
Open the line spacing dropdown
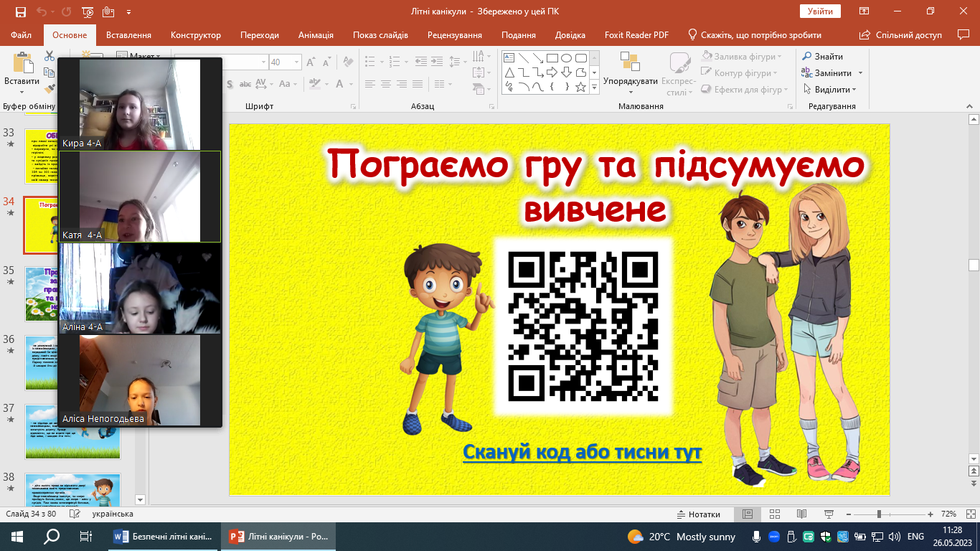pyautogui.click(x=460, y=62)
